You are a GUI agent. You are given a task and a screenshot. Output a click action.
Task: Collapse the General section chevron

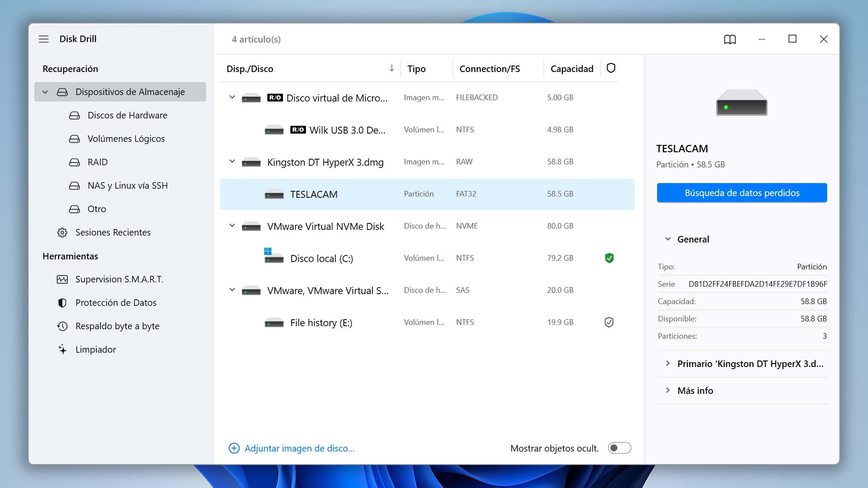click(x=668, y=239)
